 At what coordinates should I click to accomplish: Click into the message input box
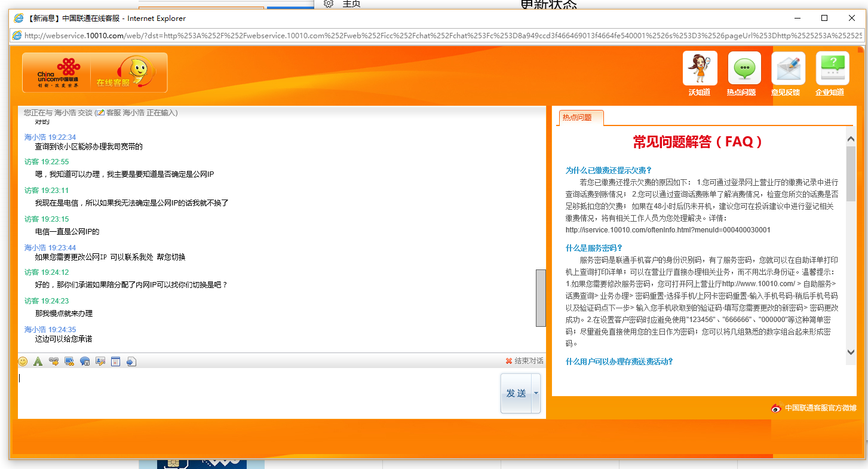click(259, 393)
